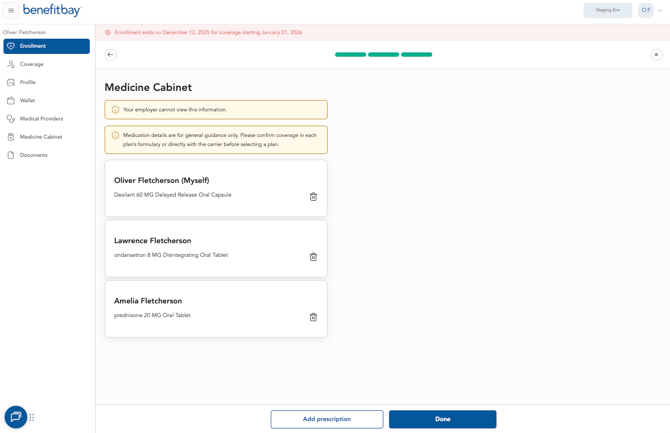Click the benefitbay logo
The image size is (670, 433).
52,11
